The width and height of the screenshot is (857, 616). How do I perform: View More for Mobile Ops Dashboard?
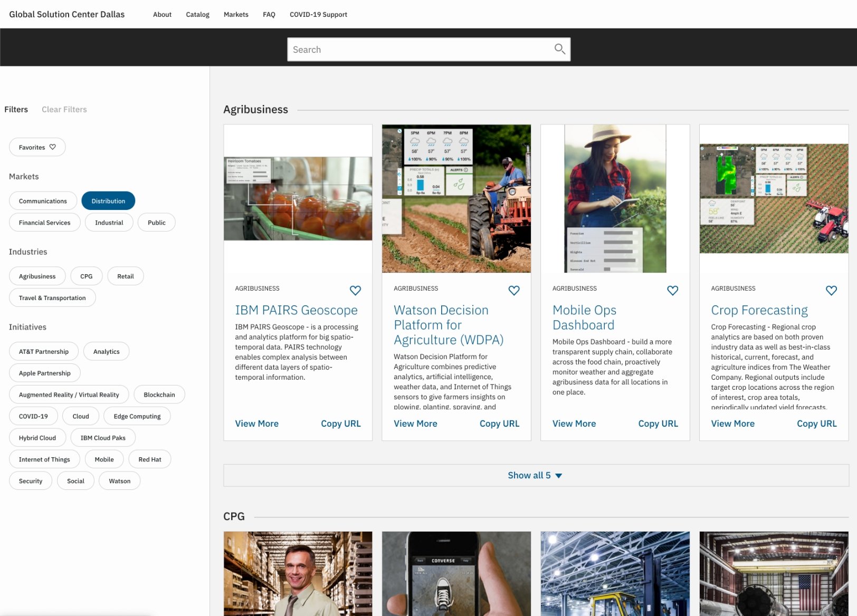574,424
